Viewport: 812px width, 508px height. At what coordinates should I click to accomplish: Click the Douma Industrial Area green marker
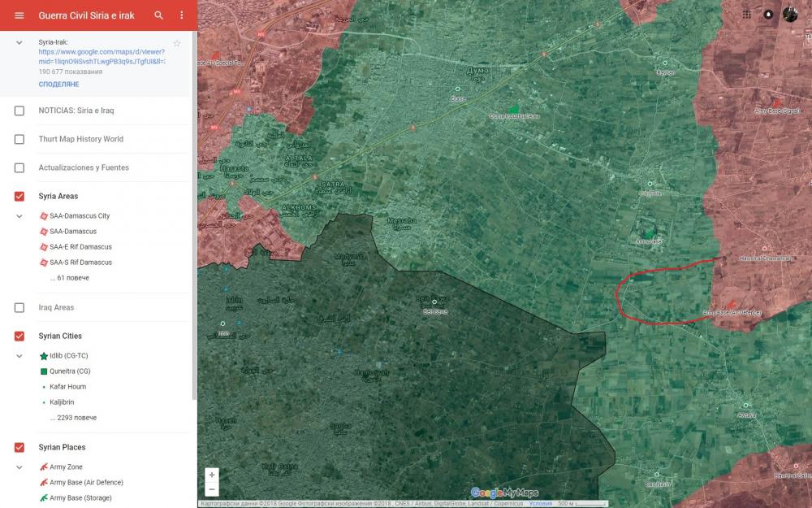pyautogui.click(x=514, y=109)
